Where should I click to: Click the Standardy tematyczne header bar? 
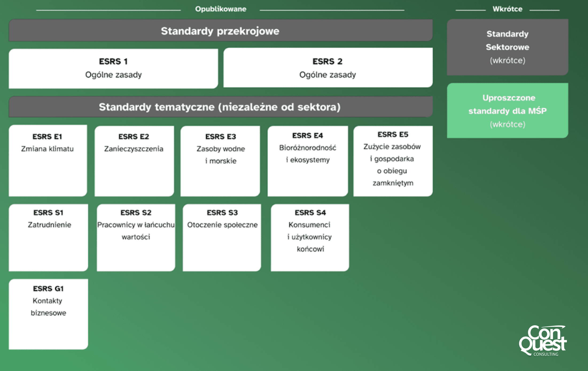pyautogui.click(x=220, y=107)
